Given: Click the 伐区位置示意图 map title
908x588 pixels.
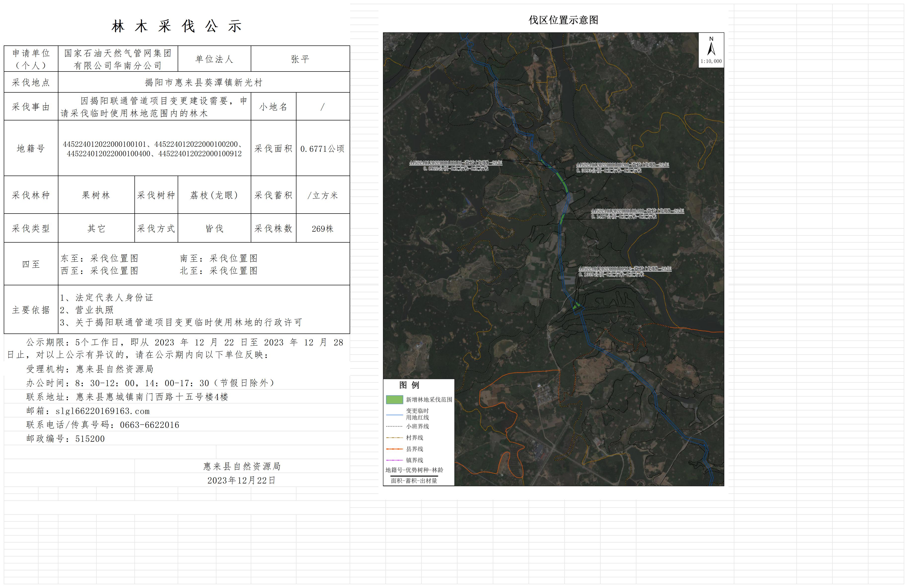Looking at the screenshot, I should [563, 20].
